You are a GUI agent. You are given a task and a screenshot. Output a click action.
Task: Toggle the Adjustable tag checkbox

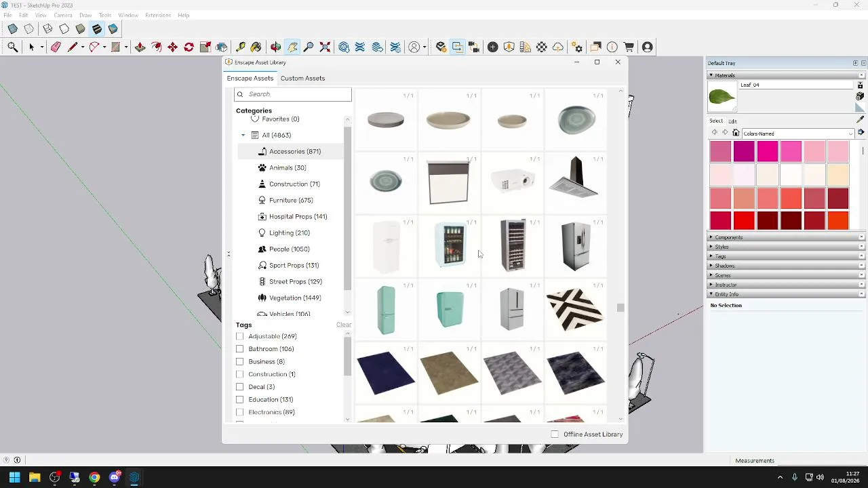coord(239,336)
